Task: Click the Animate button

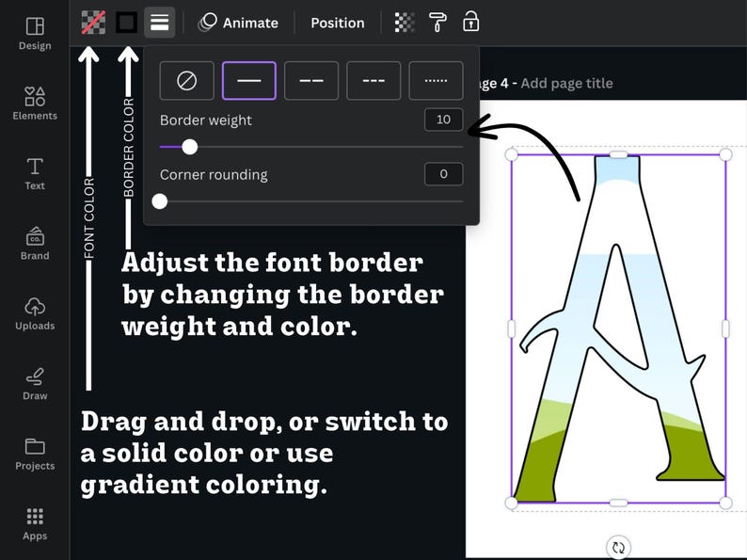Action: pos(238,23)
